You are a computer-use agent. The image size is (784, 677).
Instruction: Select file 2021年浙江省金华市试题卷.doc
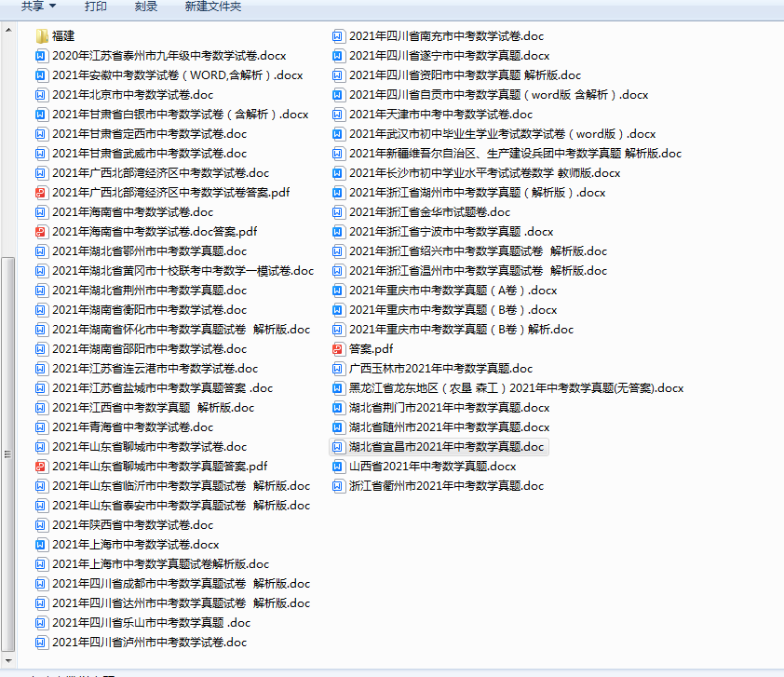click(421, 212)
